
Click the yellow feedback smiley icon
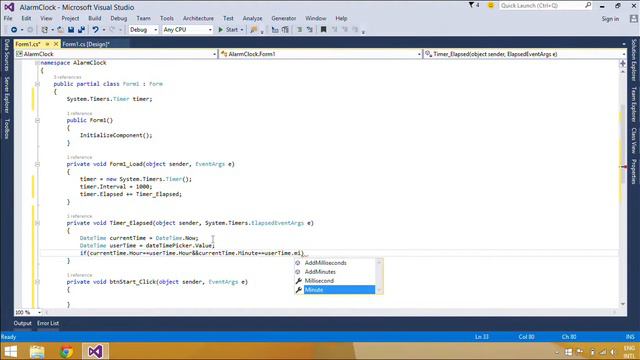491,5
